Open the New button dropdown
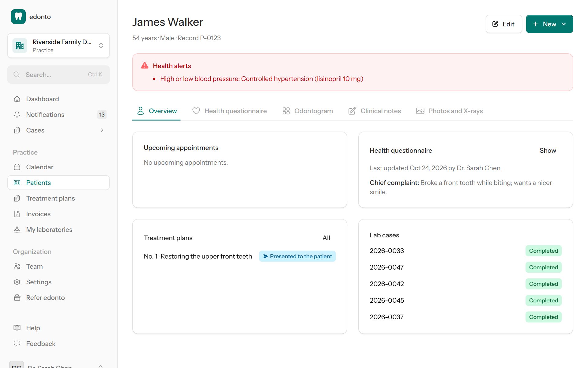 pyautogui.click(x=549, y=24)
